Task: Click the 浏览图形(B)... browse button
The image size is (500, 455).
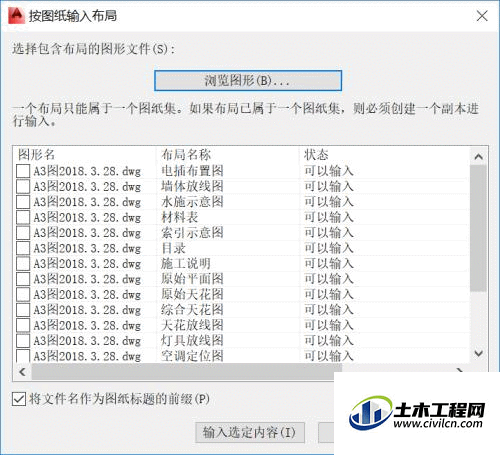Action: coord(248,80)
